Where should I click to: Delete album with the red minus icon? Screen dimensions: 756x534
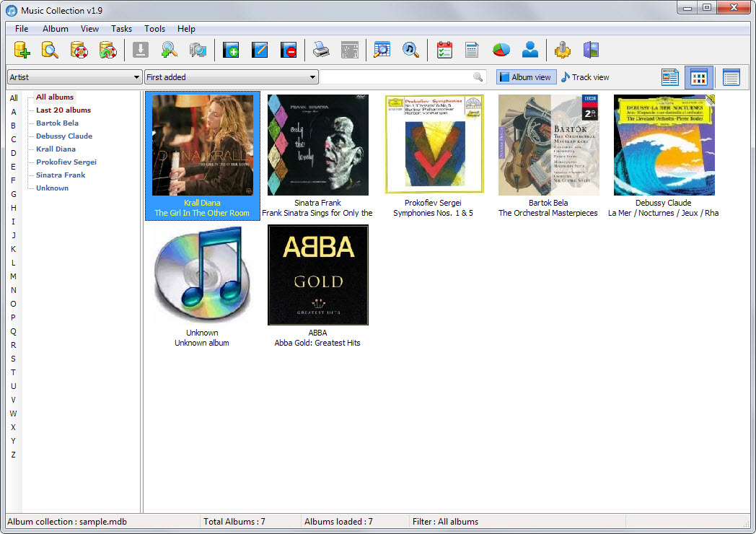coord(289,50)
